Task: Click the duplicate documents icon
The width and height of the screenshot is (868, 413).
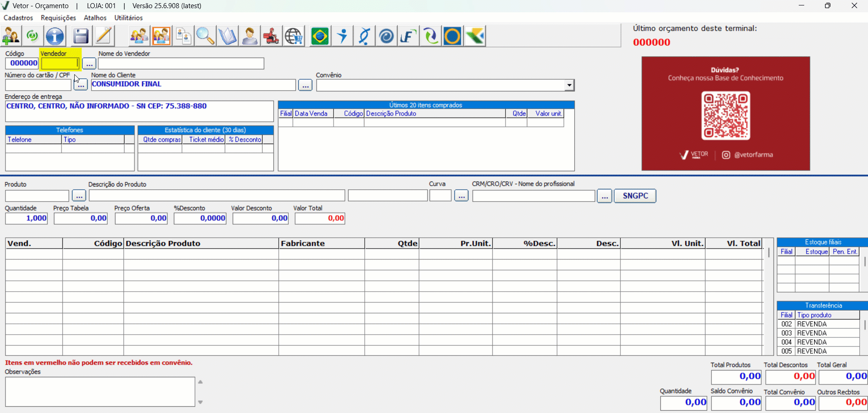Action: [x=183, y=36]
